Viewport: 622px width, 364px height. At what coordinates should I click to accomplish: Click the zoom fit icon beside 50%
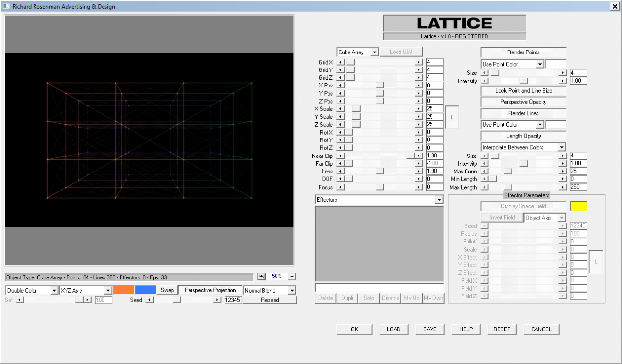pos(261,277)
